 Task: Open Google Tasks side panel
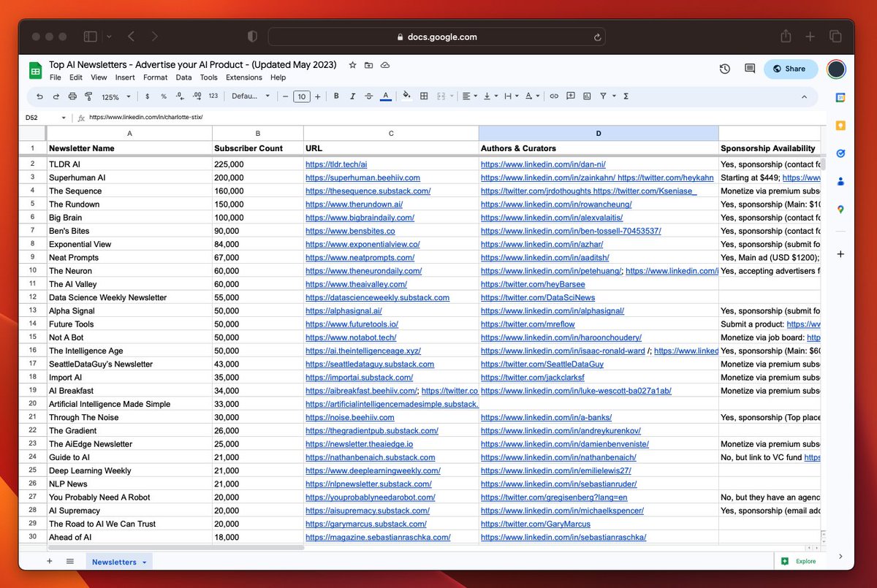[x=840, y=153]
